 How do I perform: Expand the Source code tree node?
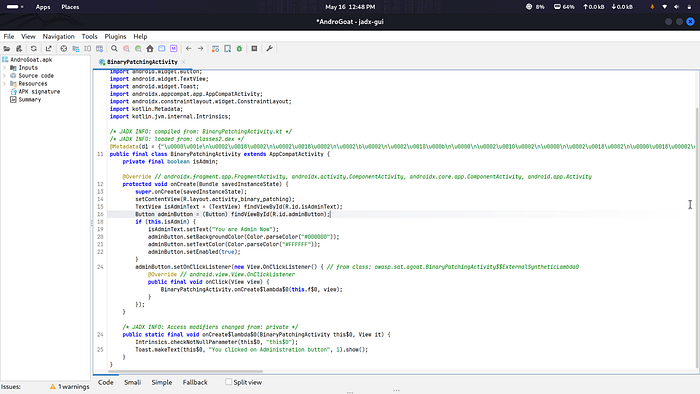coord(4,76)
